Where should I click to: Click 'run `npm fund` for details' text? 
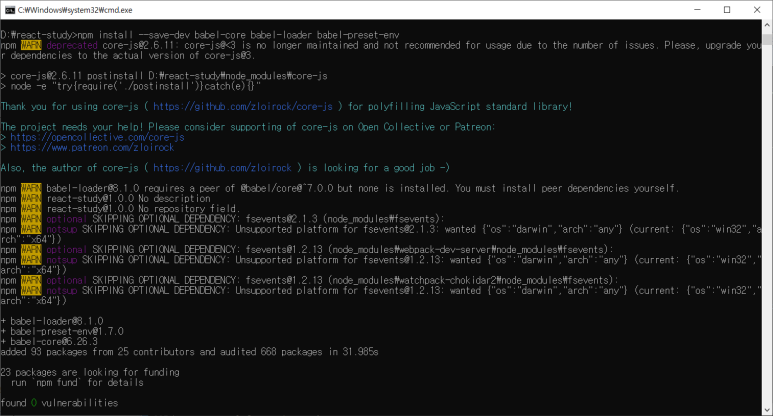tap(77, 382)
